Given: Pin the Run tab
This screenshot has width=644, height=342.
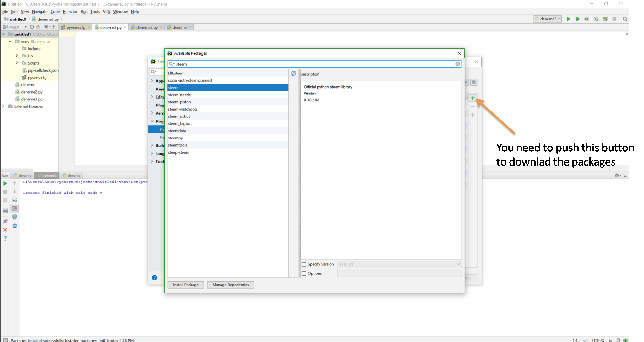Looking at the screenshot, I should 5,221.
